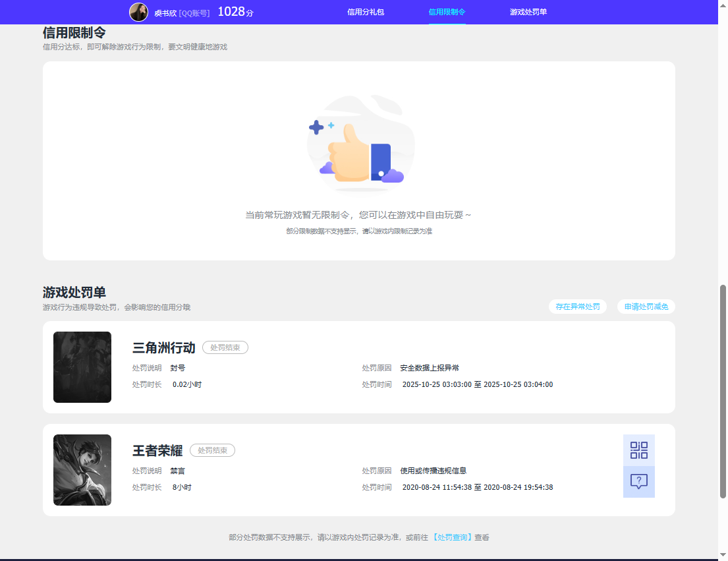The image size is (728, 561).
Task: Click 处罚结束 badge beside 三角洲行动
Action: 225,347
